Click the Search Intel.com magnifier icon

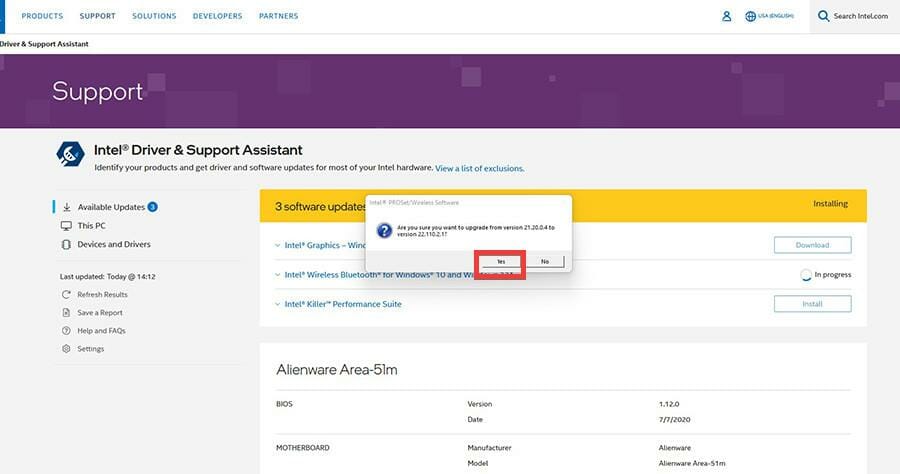pos(824,16)
